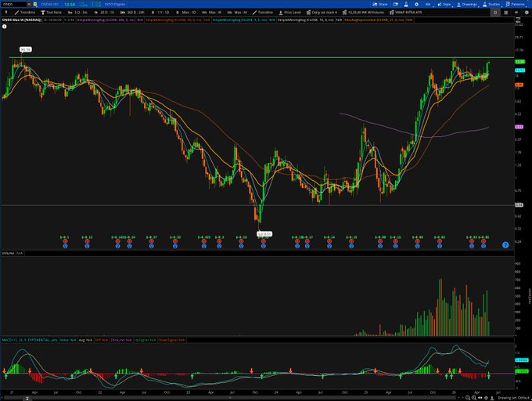
Task: Select the pointer cursor tool
Action: 6,13
